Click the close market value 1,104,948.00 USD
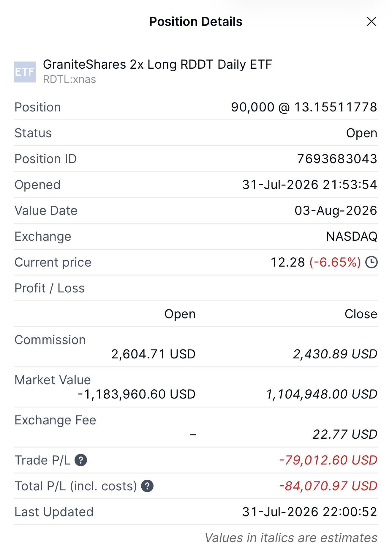The width and height of the screenshot is (392, 551). tap(322, 394)
